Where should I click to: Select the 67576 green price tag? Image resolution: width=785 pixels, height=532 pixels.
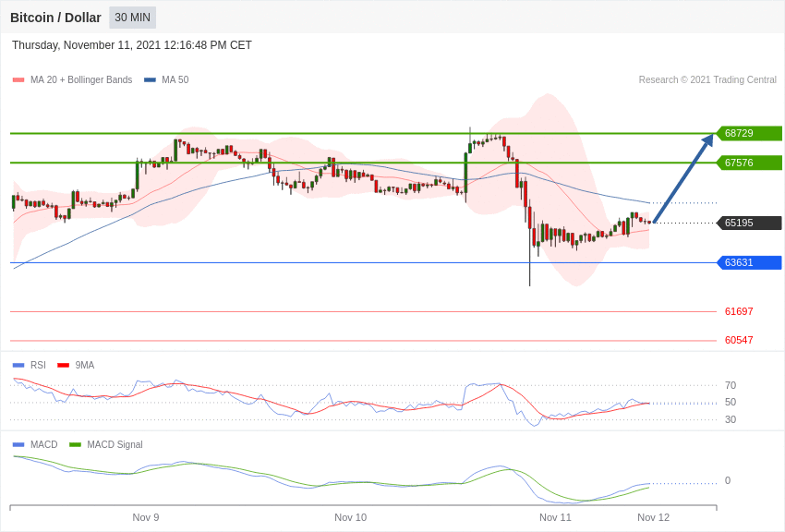749,163
